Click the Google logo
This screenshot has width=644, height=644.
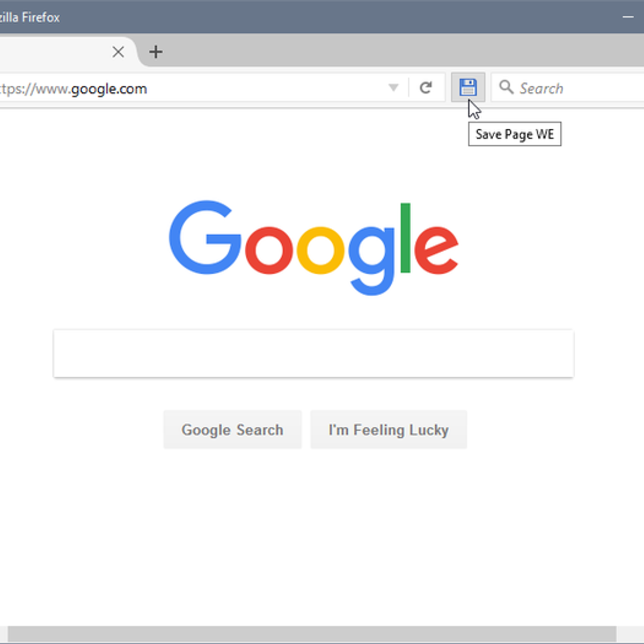[x=314, y=247]
